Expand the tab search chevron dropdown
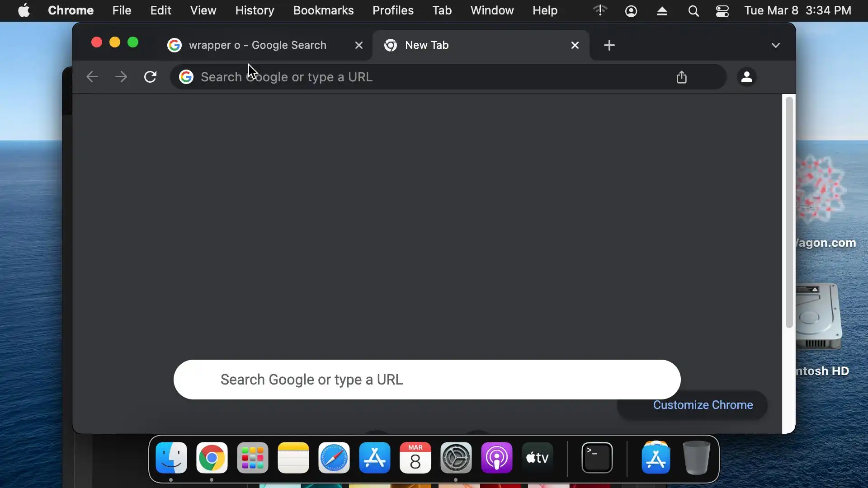 point(775,45)
